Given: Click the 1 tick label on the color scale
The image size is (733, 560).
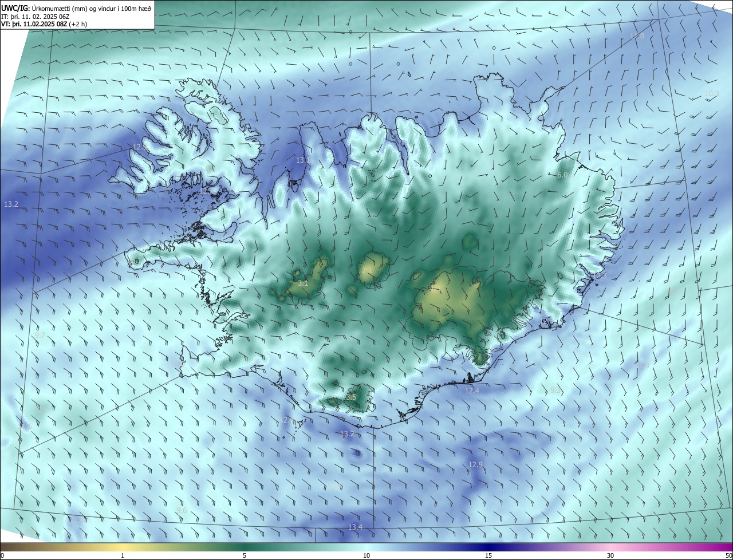Looking at the screenshot, I should (123, 555).
